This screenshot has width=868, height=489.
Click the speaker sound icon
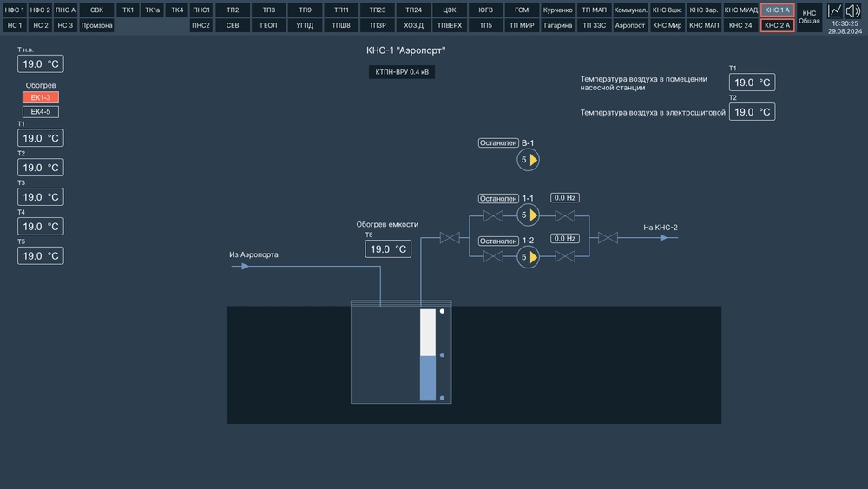point(853,10)
